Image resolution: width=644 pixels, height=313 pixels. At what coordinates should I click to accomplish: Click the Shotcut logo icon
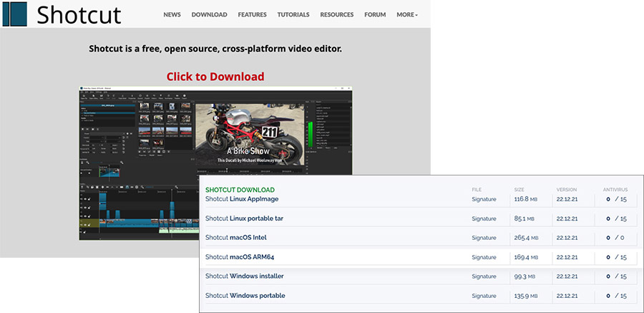14,14
